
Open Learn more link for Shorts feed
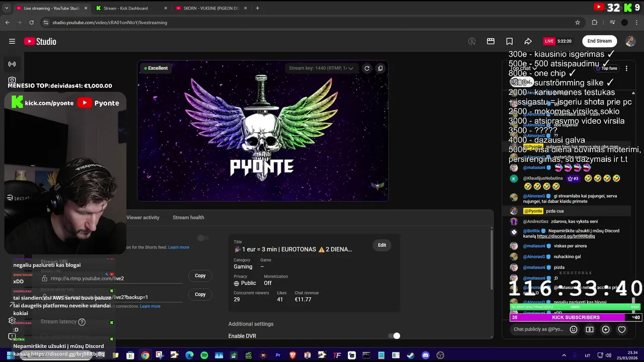click(179, 247)
